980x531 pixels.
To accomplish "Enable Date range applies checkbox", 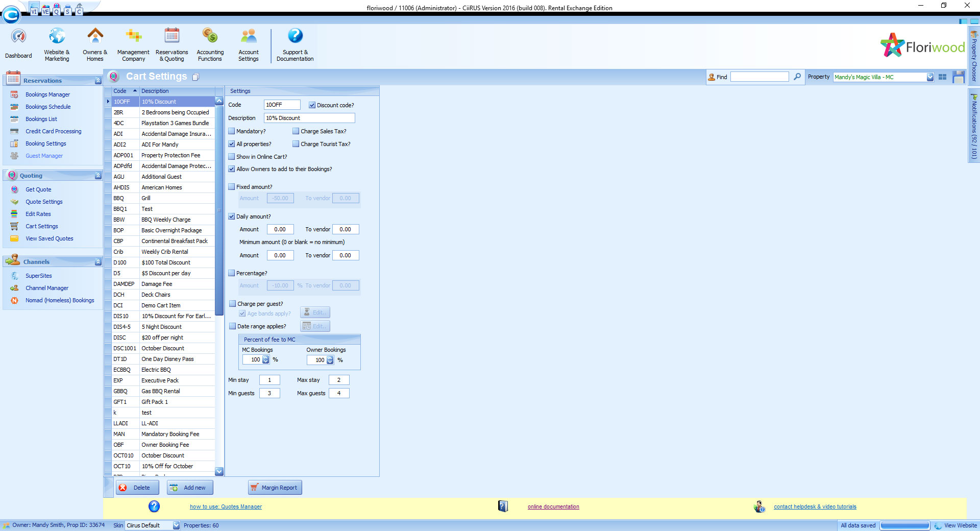I will pos(232,326).
